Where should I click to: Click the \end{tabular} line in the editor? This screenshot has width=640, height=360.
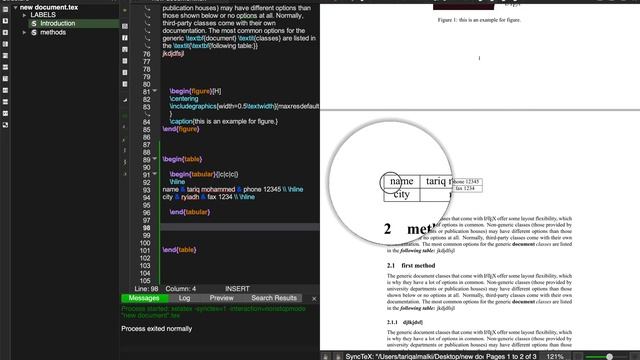tap(189, 212)
